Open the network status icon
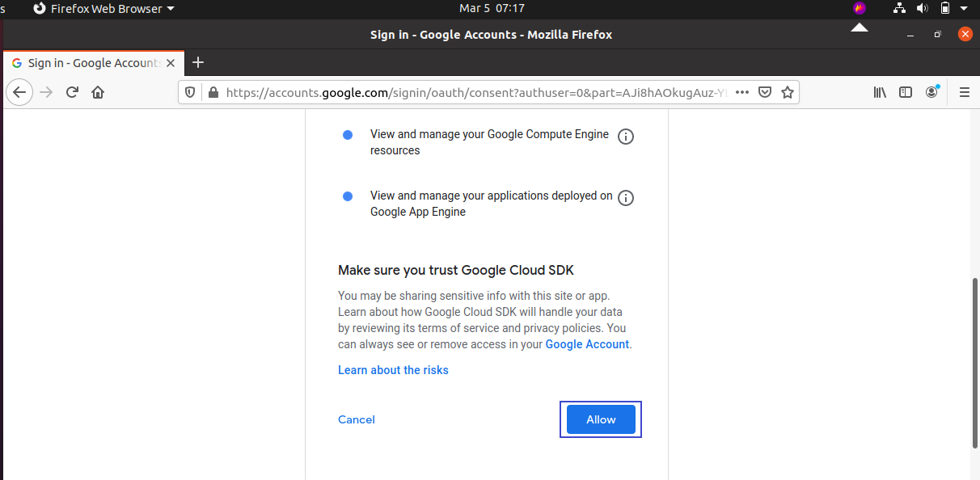This screenshot has width=980, height=480. [x=899, y=8]
